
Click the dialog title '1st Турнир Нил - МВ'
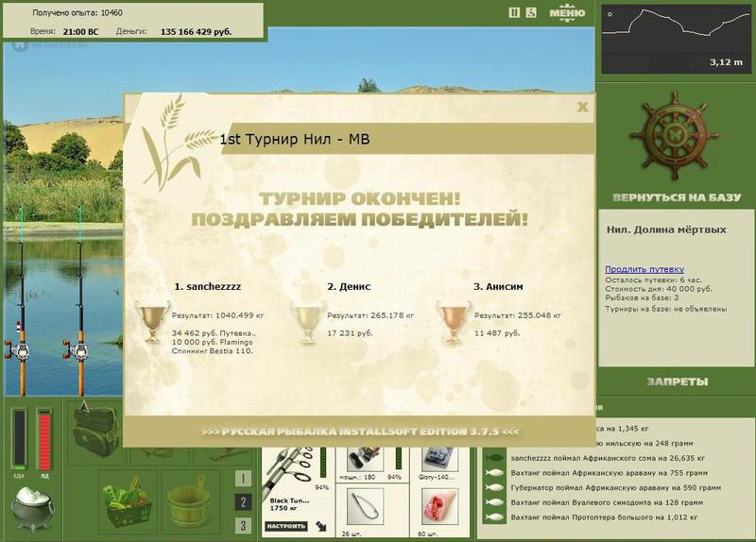295,140
